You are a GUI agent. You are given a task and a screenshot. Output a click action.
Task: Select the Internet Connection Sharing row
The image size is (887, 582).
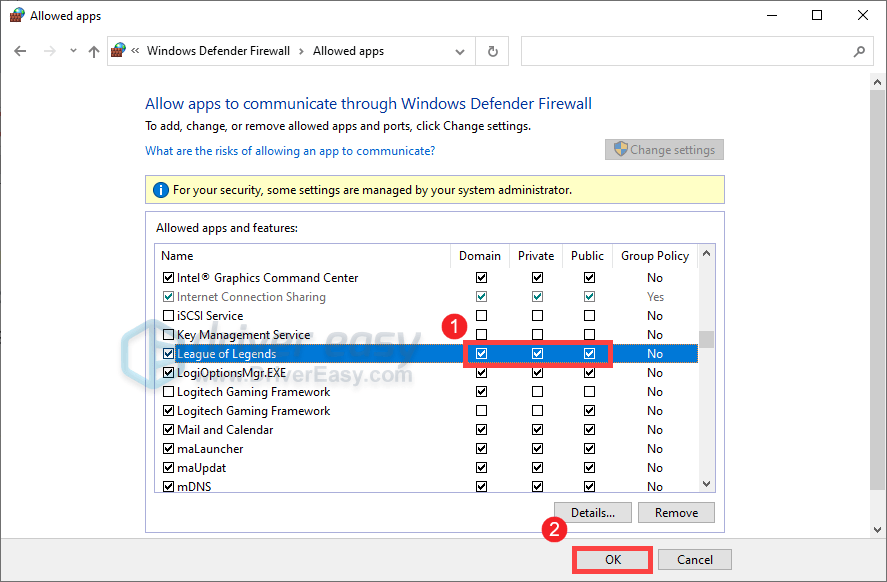pyautogui.click(x=427, y=297)
